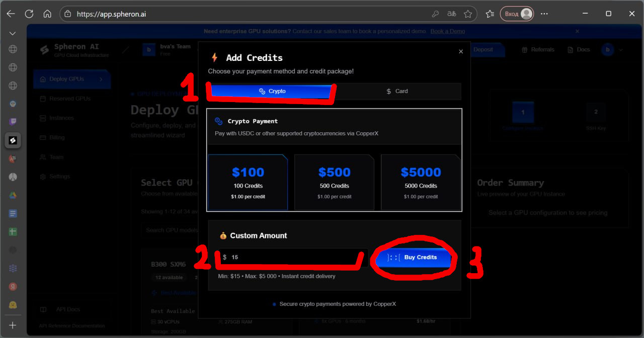Open Team in Spheron sidebar
Screen dimensions: 644x338
click(x=51, y=157)
